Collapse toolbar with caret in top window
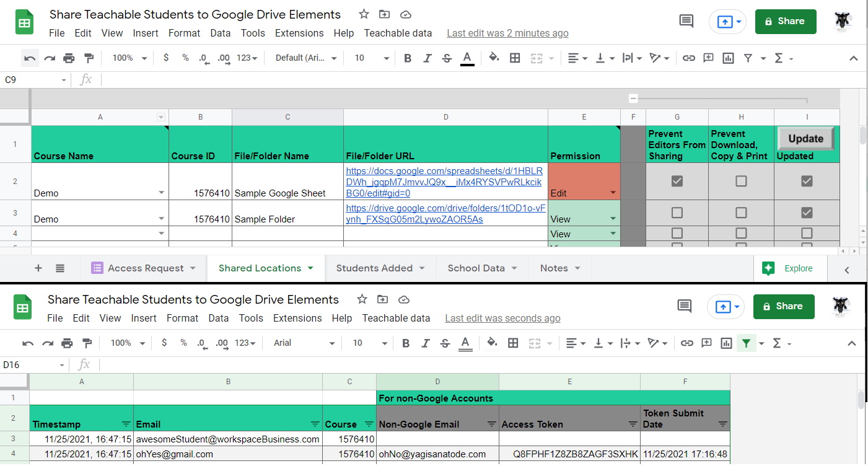Viewport: 868px width, 466px height. (x=853, y=58)
